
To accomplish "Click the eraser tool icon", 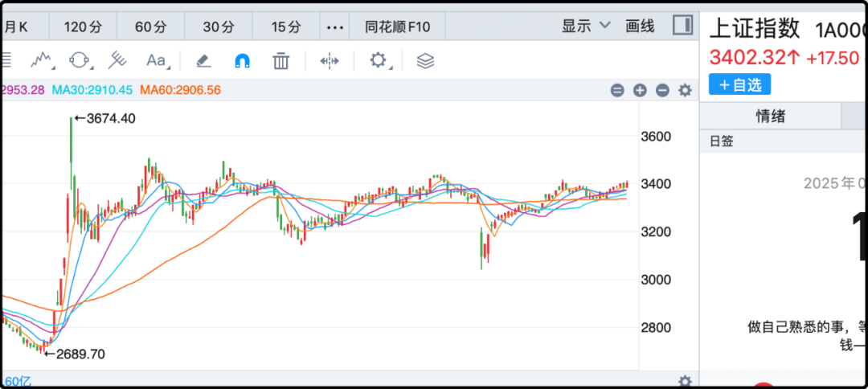I will [203, 60].
